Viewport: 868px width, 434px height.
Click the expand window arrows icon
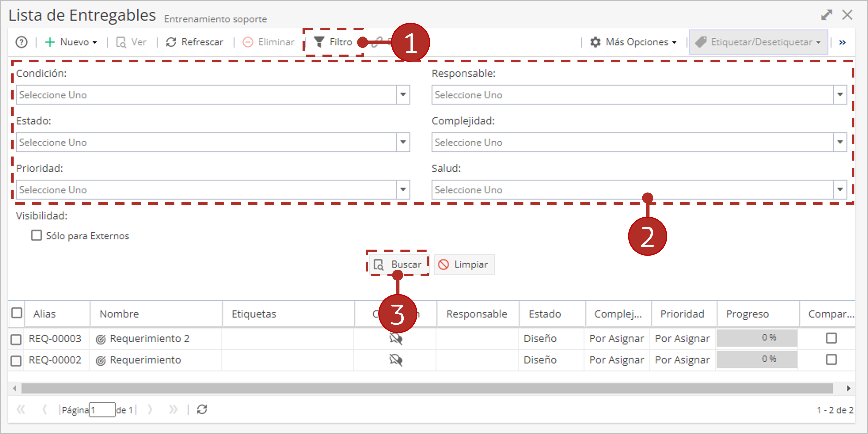[827, 15]
